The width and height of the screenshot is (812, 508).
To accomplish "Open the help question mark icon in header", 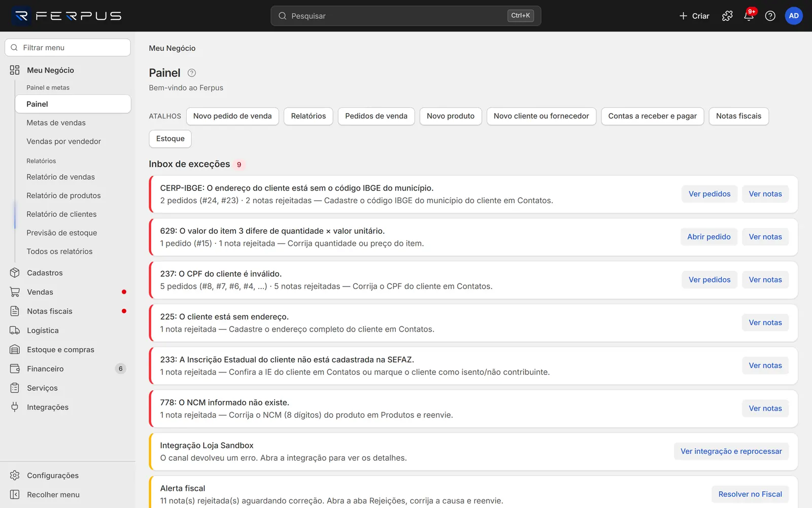I will (770, 16).
